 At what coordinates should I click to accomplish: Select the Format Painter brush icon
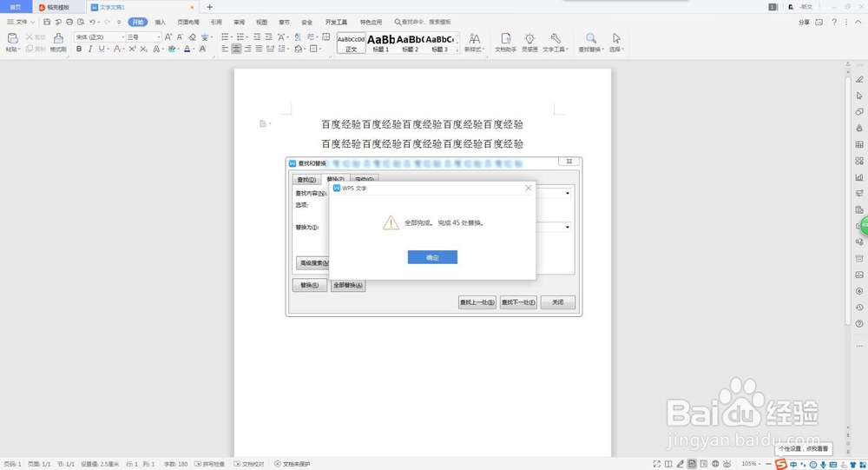click(x=58, y=38)
